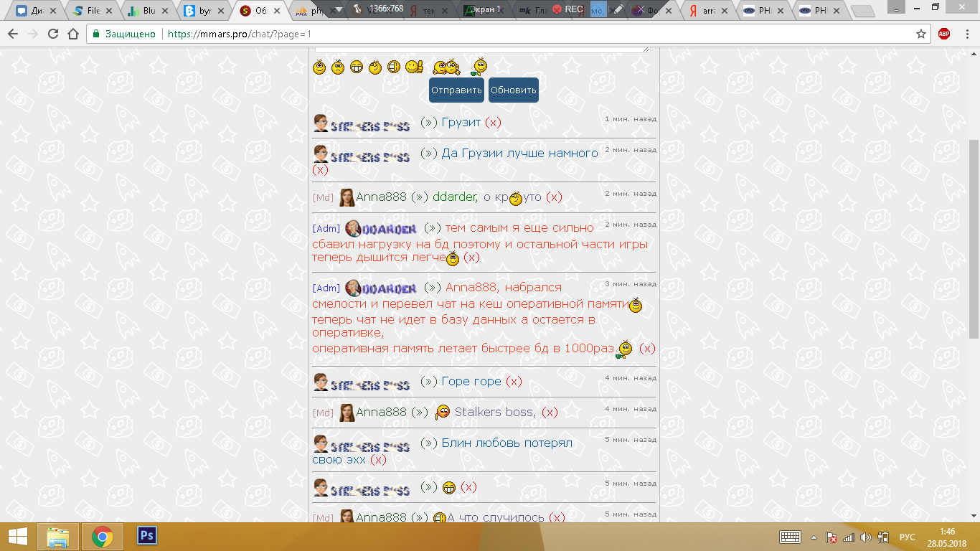Insert the thumbs-up smiley emoticon
This screenshot has height=551, width=980.
413,67
